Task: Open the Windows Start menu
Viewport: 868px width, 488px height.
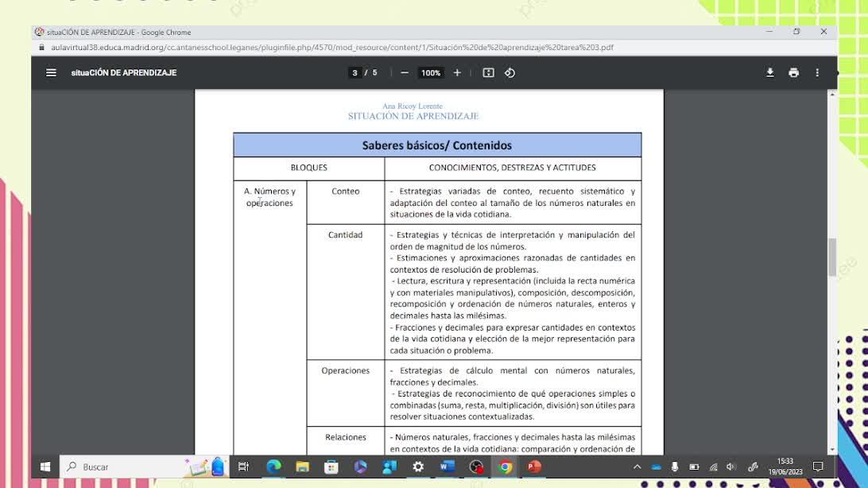Action: click(45, 467)
